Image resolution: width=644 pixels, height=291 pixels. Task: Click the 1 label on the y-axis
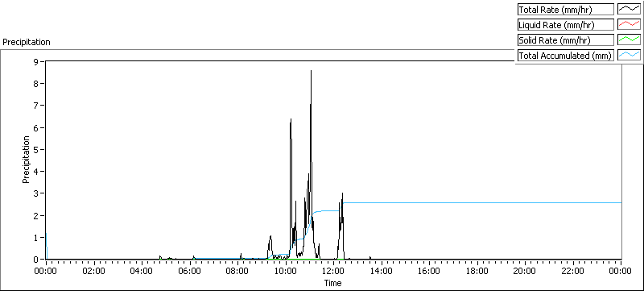(x=36, y=238)
